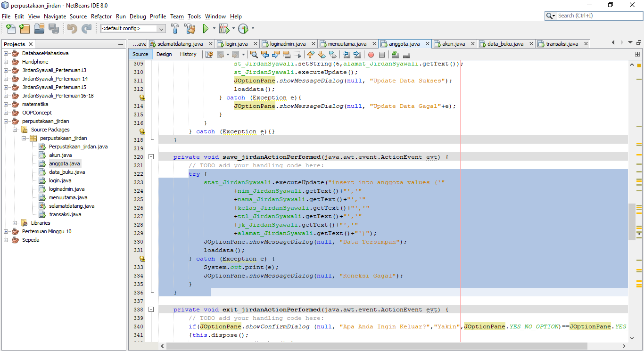
Task: Click the New Project icon
Action: tap(25, 28)
